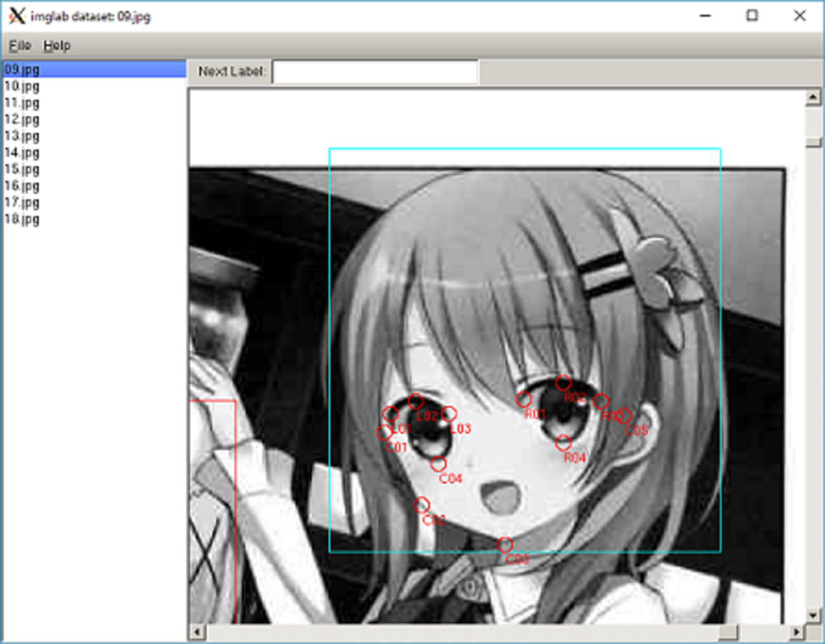
Task: Select 09.jpg in the image list
Action: (94, 69)
